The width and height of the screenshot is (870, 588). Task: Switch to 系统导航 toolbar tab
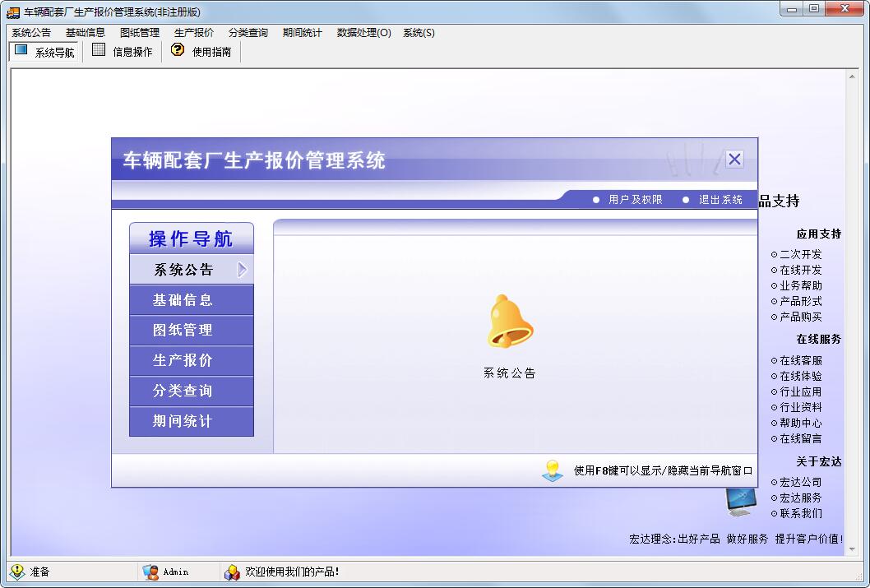pyautogui.click(x=45, y=52)
